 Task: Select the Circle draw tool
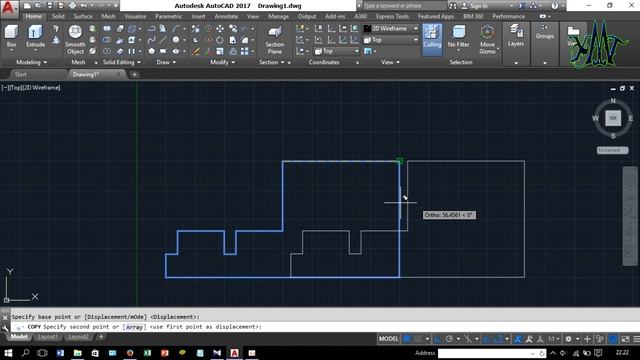(x=176, y=40)
